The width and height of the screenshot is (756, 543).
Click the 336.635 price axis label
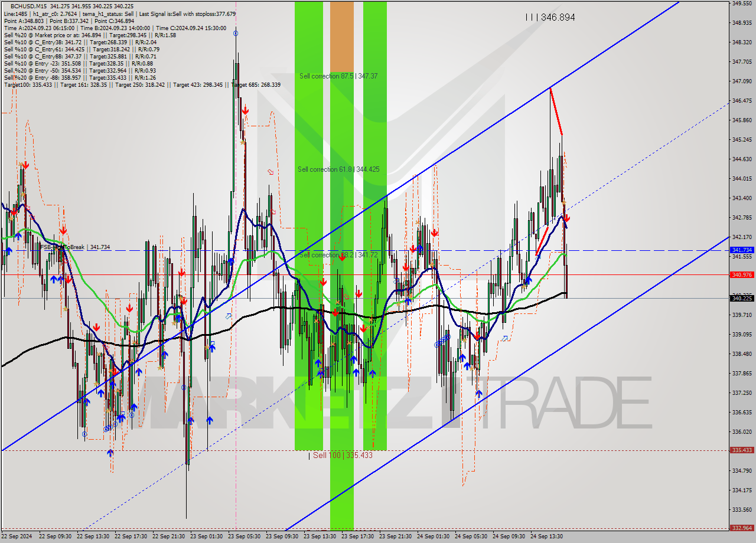(742, 412)
